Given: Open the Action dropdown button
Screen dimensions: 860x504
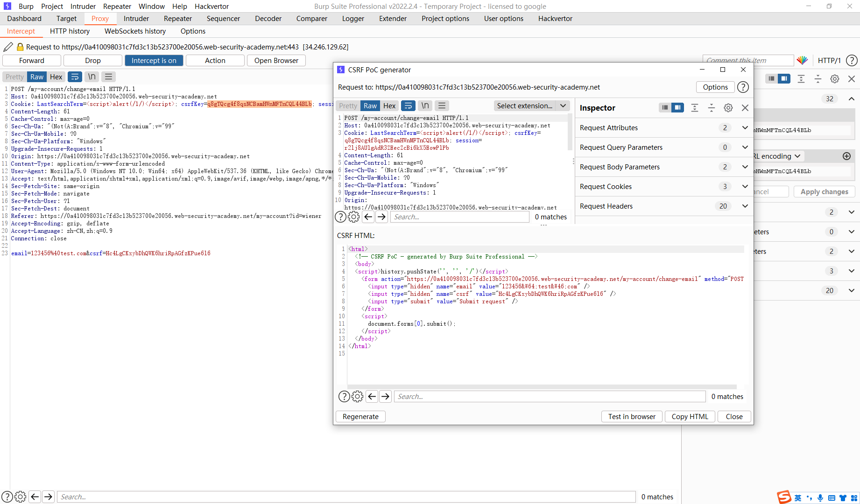Looking at the screenshot, I should click(x=215, y=60).
